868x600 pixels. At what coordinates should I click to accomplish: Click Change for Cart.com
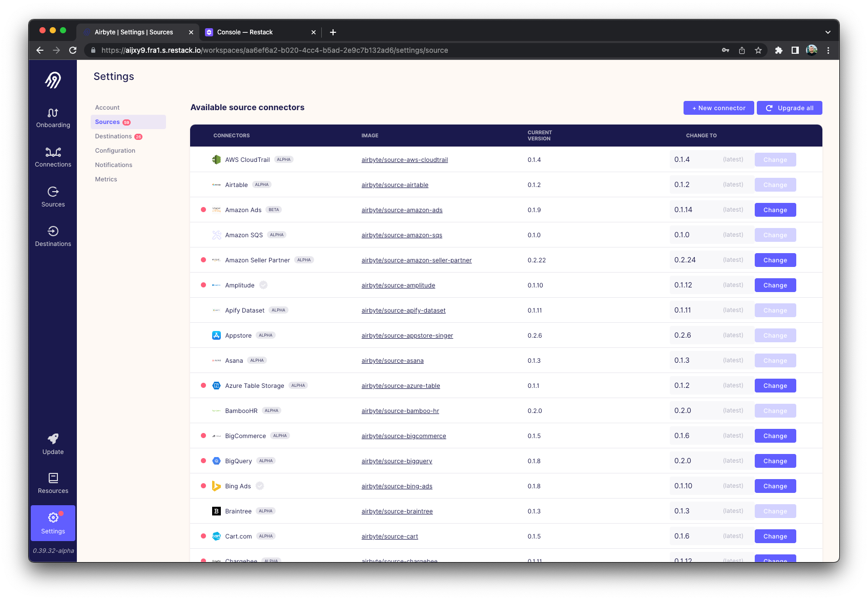[x=775, y=536]
